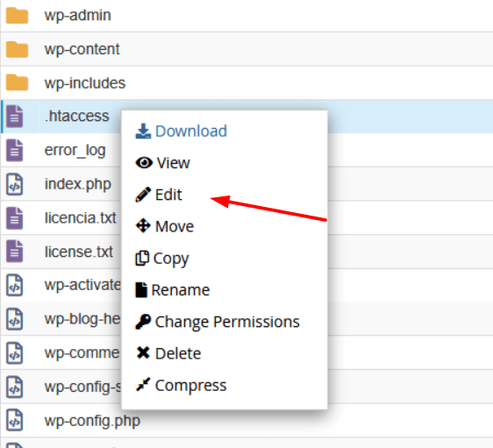Select the wp-config.php file
Image resolution: width=493 pixels, height=448 pixels.
point(92,421)
